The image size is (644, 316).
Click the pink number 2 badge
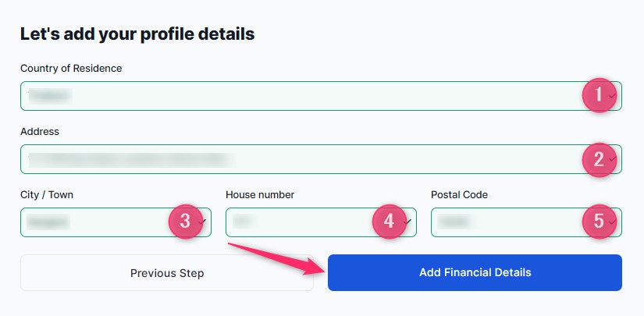[599, 159]
